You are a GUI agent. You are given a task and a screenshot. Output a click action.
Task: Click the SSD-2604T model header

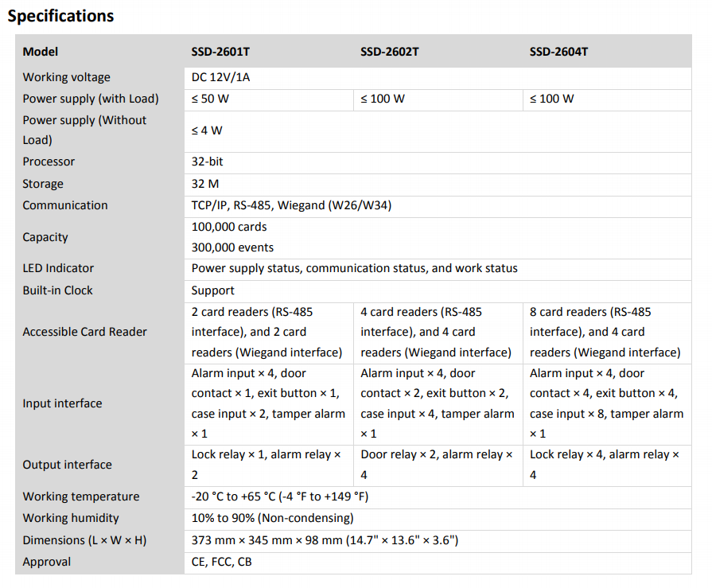click(558, 52)
